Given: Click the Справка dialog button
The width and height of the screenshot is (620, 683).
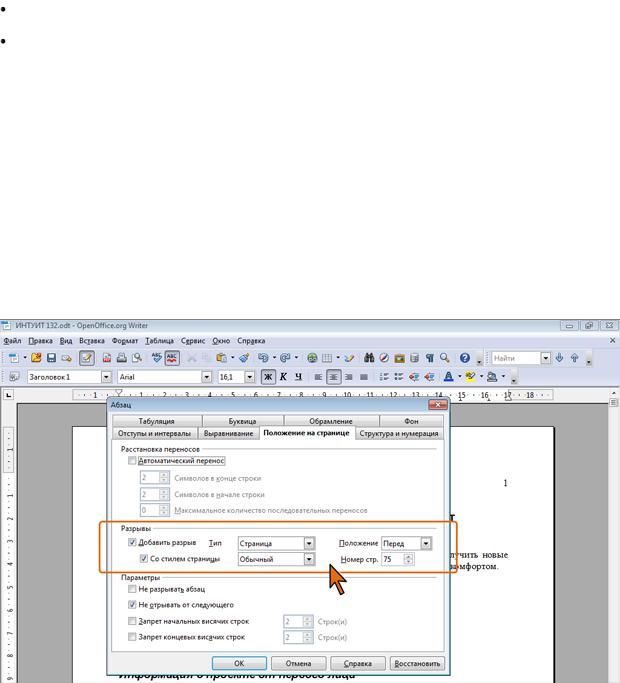Looking at the screenshot, I should [358, 663].
